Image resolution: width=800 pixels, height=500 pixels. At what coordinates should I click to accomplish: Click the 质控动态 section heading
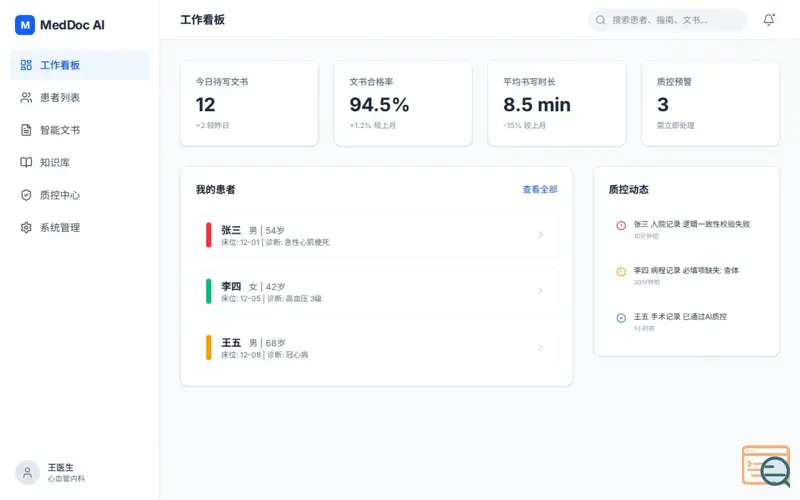629,189
